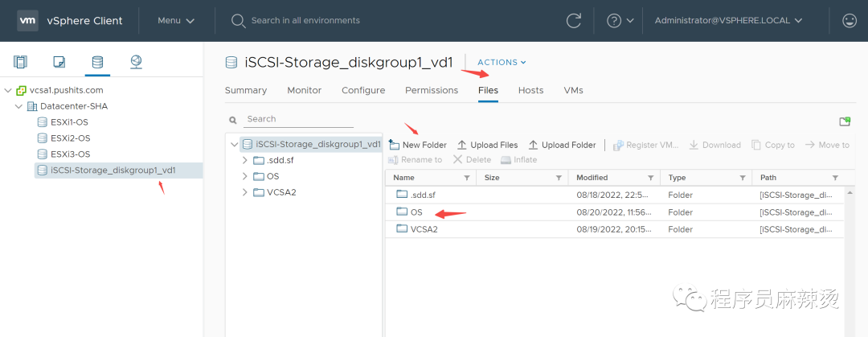
Task: Click the New Folder button
Action: click(418, 146)
